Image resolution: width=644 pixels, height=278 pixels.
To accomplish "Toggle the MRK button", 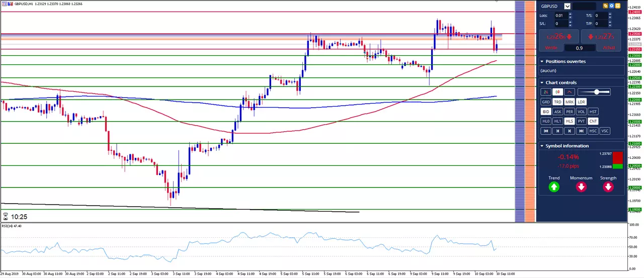I will point(570,102).
